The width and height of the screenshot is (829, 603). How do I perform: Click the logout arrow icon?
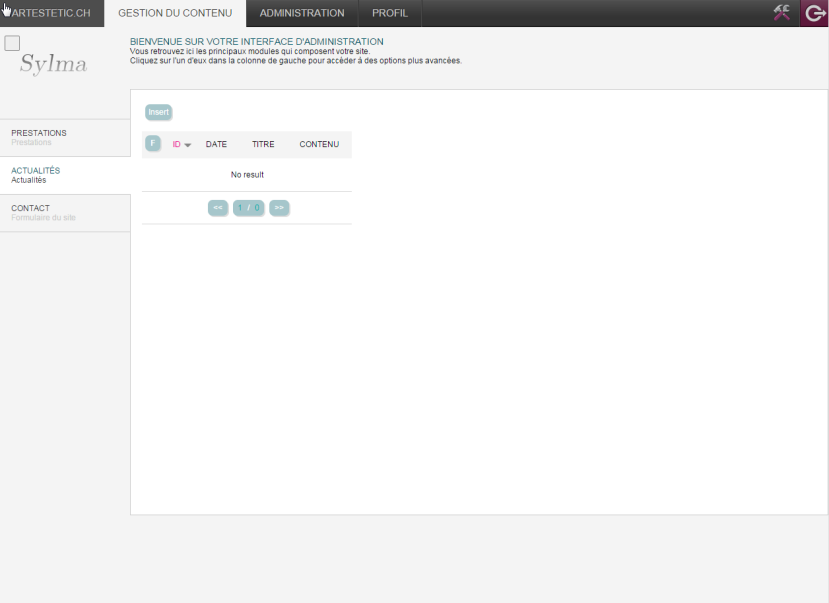click(x=814, y=13)
